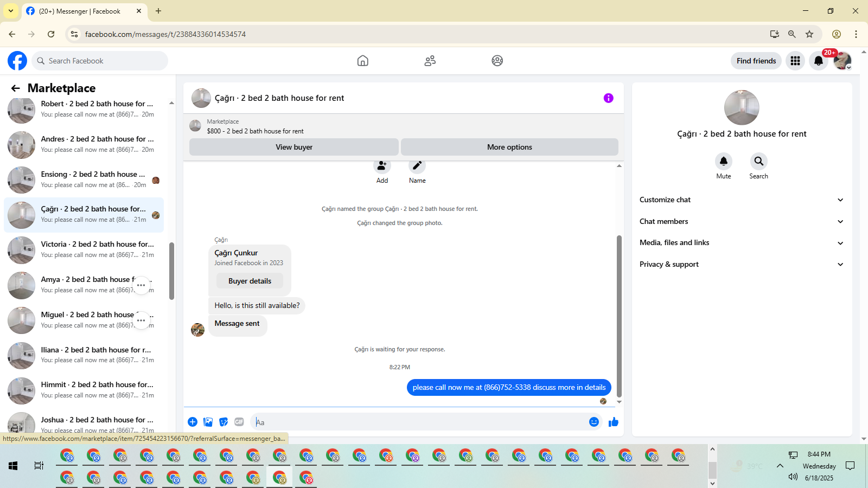Screen dimensions: 868x488
Task: Open Ensiong conversation in list
Action: pos(84,179)
